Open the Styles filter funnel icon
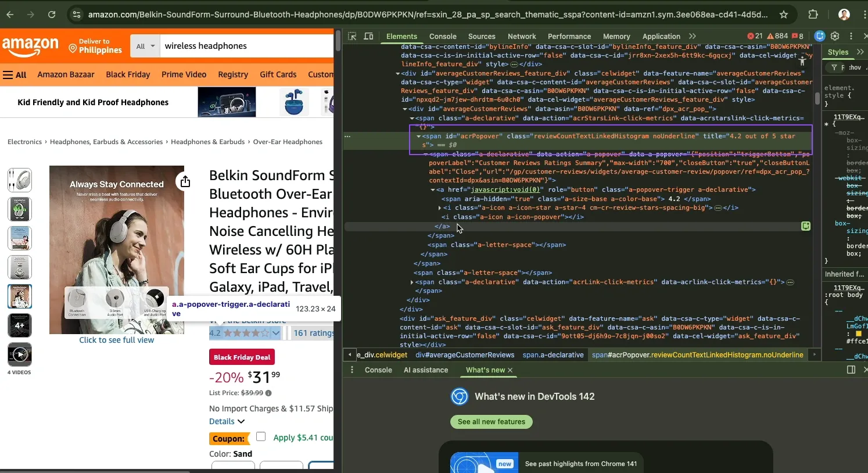The image size is (868, 473). pos(833,67)
